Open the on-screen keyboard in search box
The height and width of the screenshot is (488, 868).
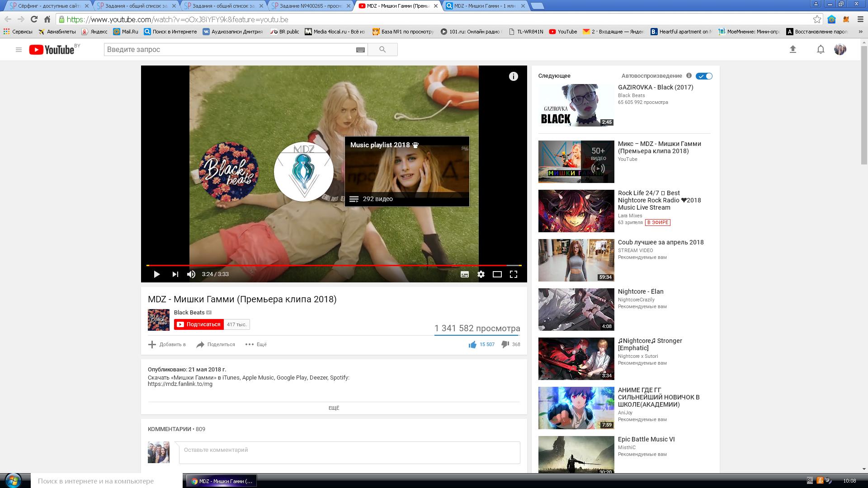360,50
